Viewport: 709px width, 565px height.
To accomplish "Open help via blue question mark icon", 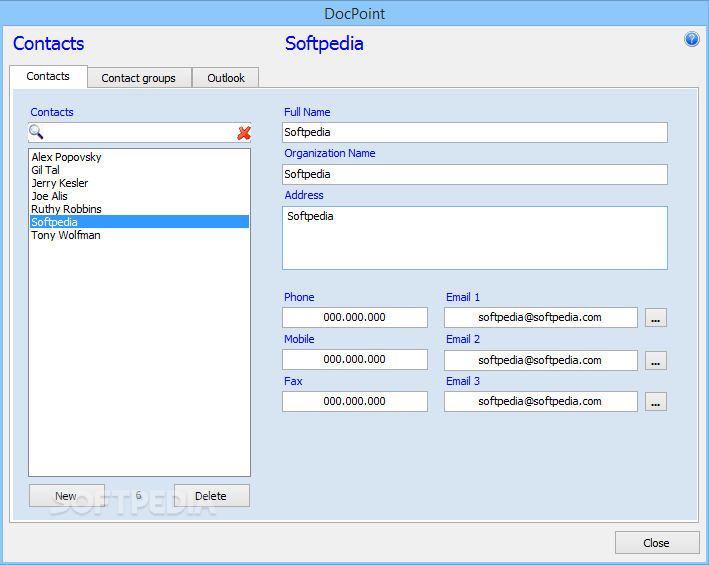I will (x=691, y=39).
